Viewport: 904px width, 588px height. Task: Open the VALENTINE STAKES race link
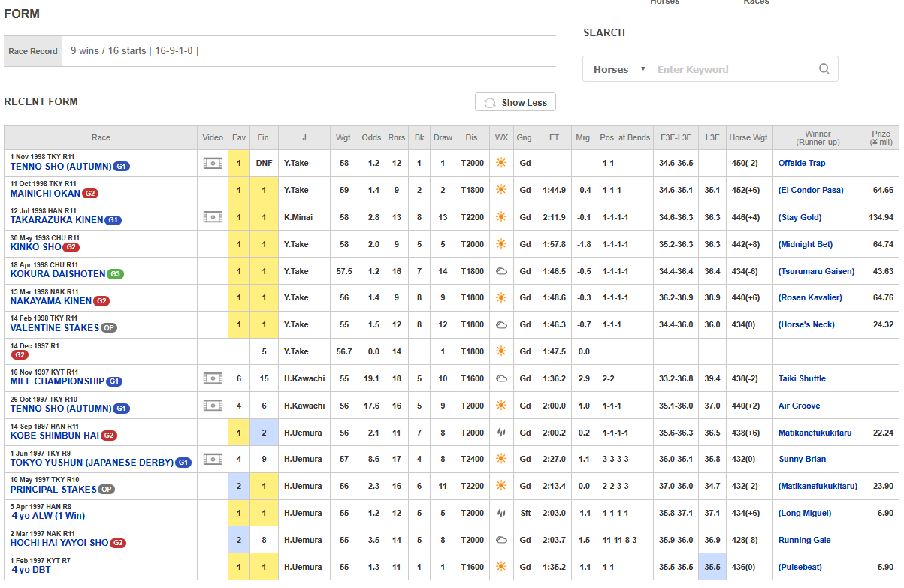[x=55, y=328]
